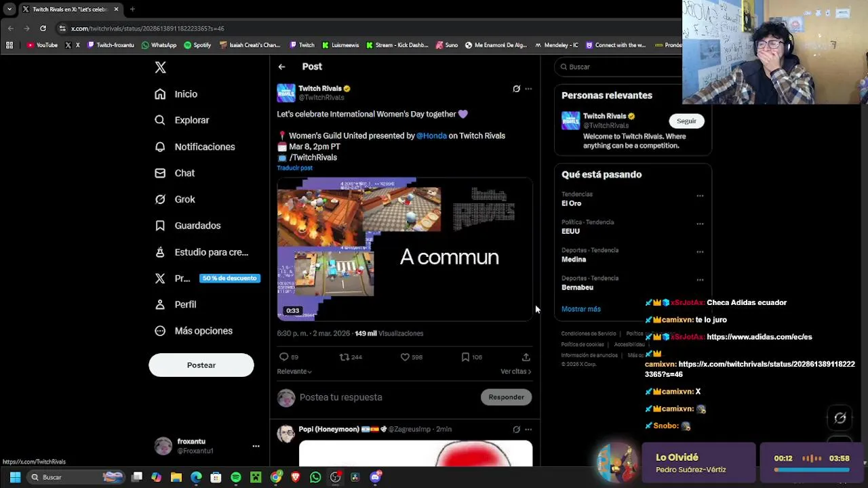Go back with the Post arrow

coord(281,66)
